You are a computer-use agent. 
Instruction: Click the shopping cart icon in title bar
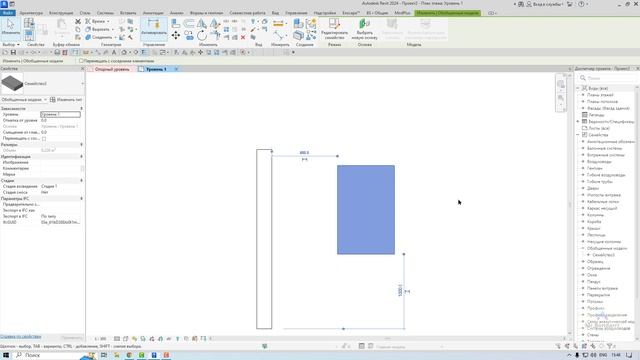tap(570, 4)
